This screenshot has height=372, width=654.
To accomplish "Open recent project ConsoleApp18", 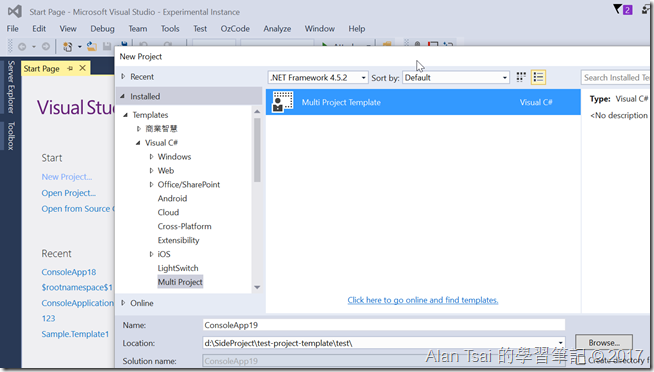I will (69, 272).
